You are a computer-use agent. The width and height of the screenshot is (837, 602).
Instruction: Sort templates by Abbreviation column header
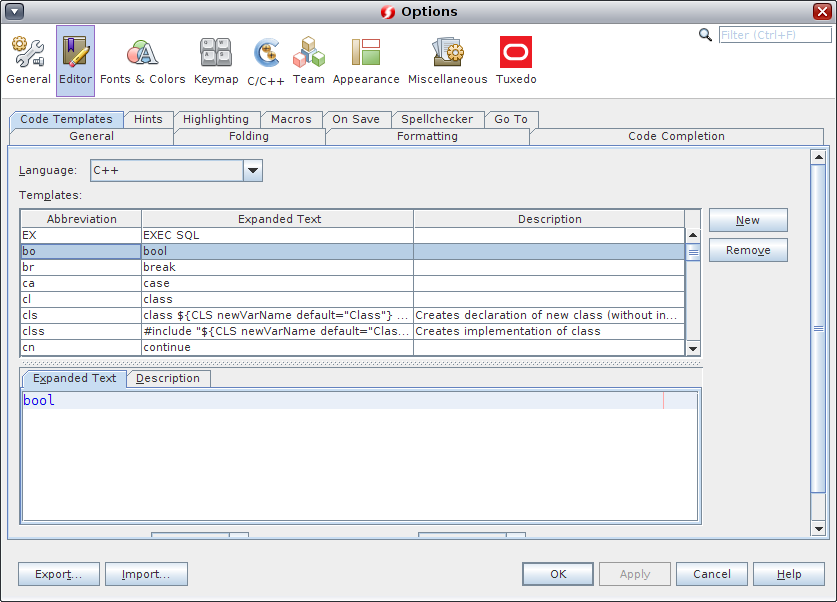tap(81, 219)
